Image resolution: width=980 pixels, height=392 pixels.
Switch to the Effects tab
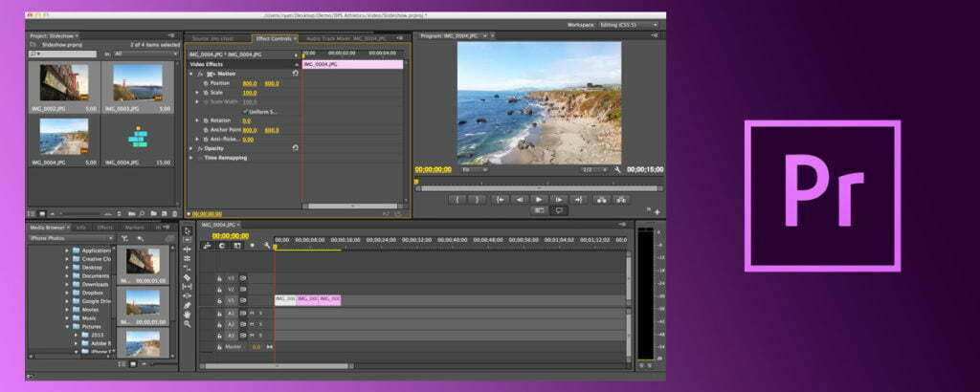[104, 228]
